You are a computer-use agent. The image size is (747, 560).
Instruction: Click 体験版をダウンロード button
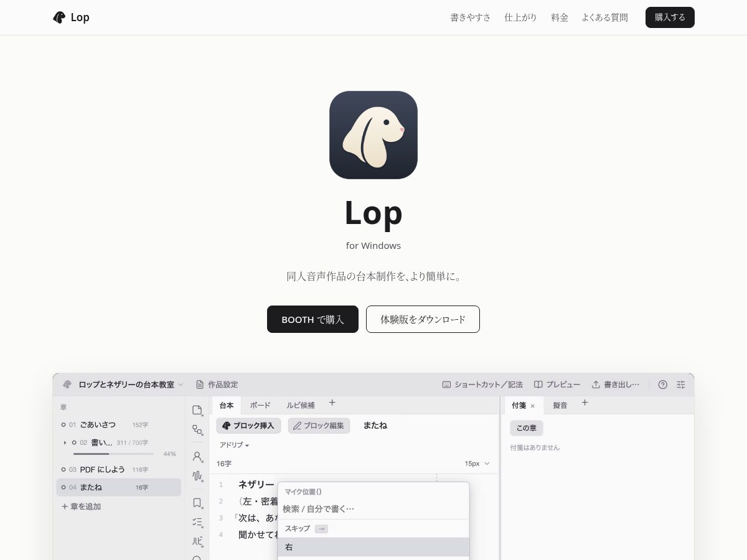(423, 319)
